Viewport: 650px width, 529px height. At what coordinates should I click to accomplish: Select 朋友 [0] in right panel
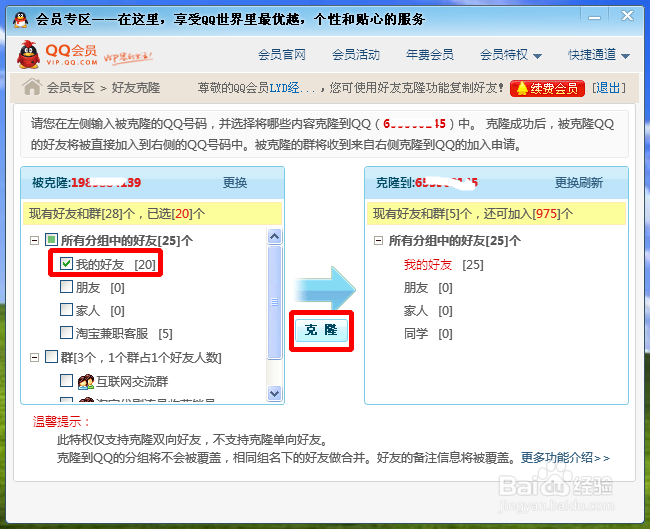(428, 287)
